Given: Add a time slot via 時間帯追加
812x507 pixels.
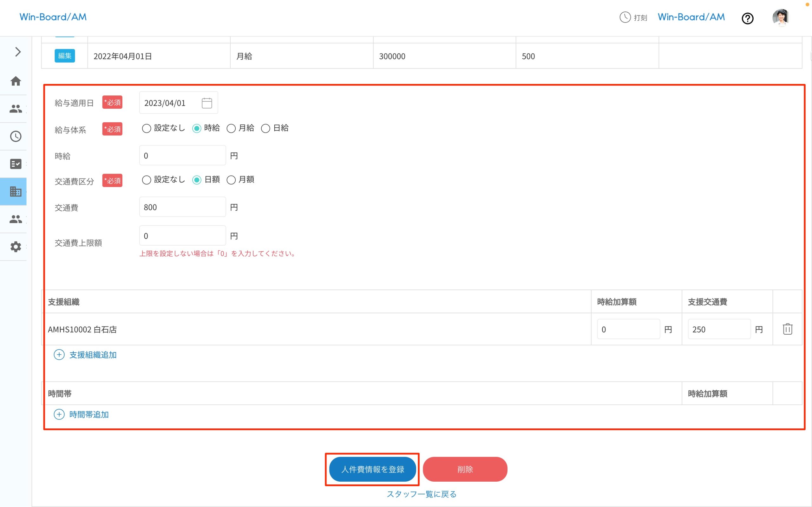Looking at the screenshot, I should point(81,414).
